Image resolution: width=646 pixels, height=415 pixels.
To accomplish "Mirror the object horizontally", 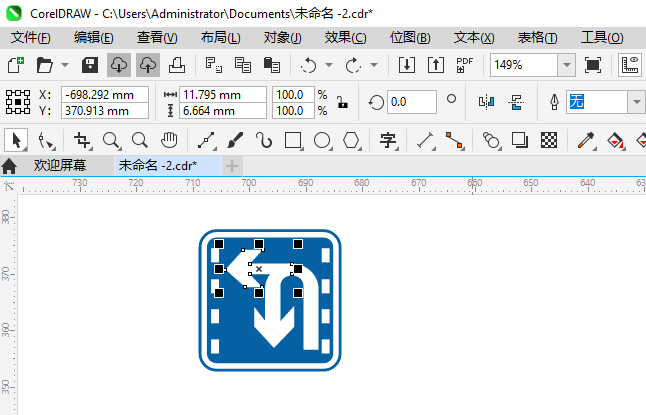I will (x=487, y=102).
